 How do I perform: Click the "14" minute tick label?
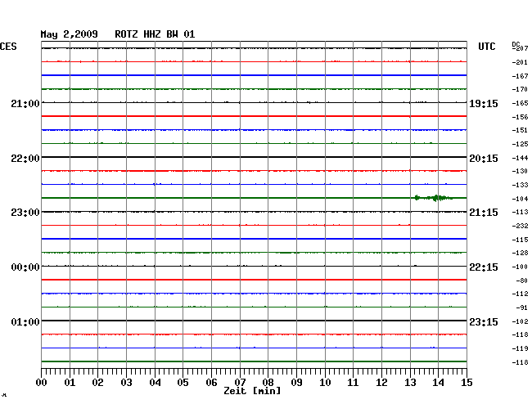(x=438, y=383)
